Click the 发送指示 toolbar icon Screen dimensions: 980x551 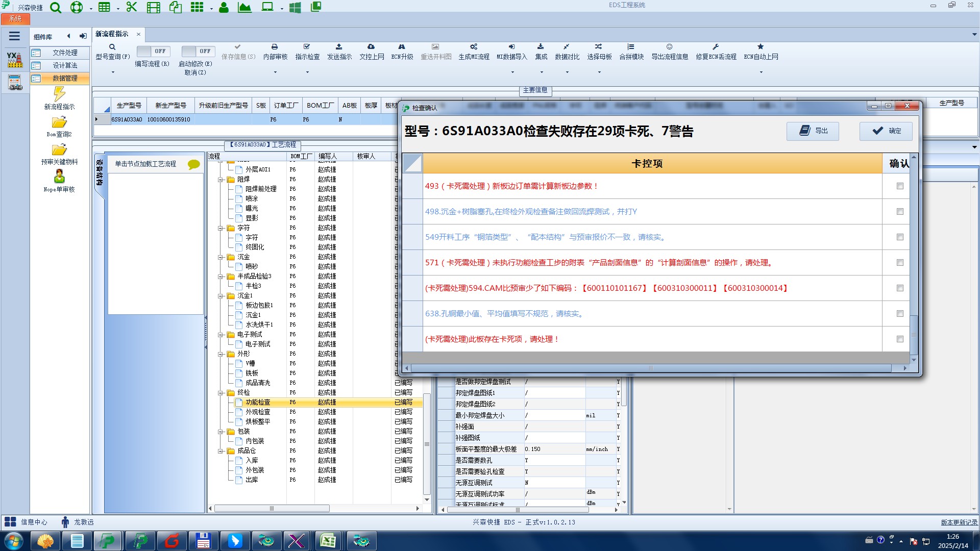339,47
